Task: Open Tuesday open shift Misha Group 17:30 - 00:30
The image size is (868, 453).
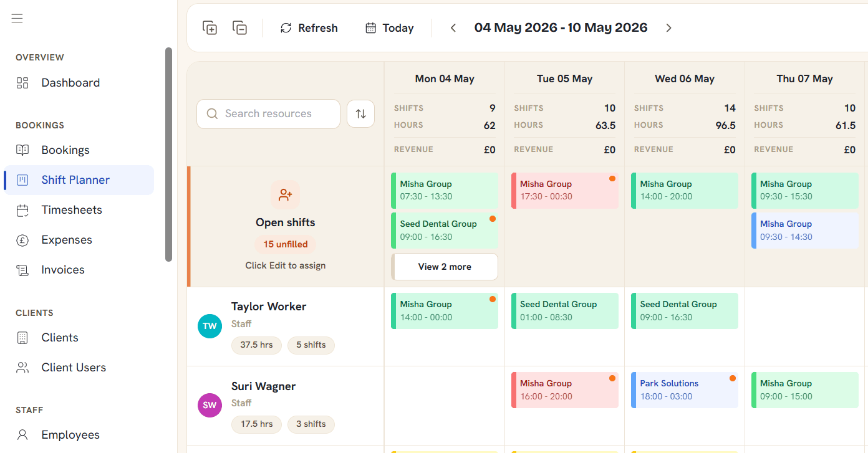Action: [x=565, y=190]
